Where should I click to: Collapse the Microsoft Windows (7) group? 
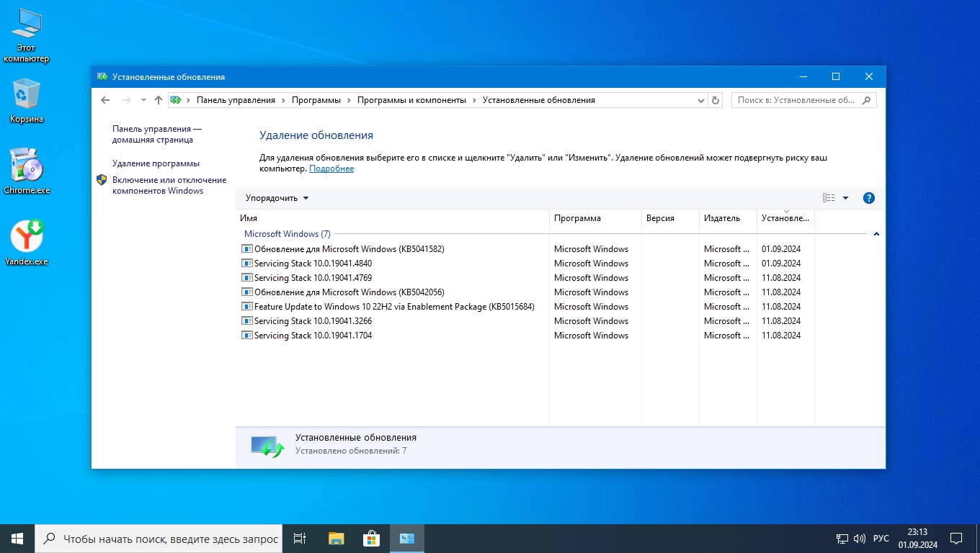point(876,234)
